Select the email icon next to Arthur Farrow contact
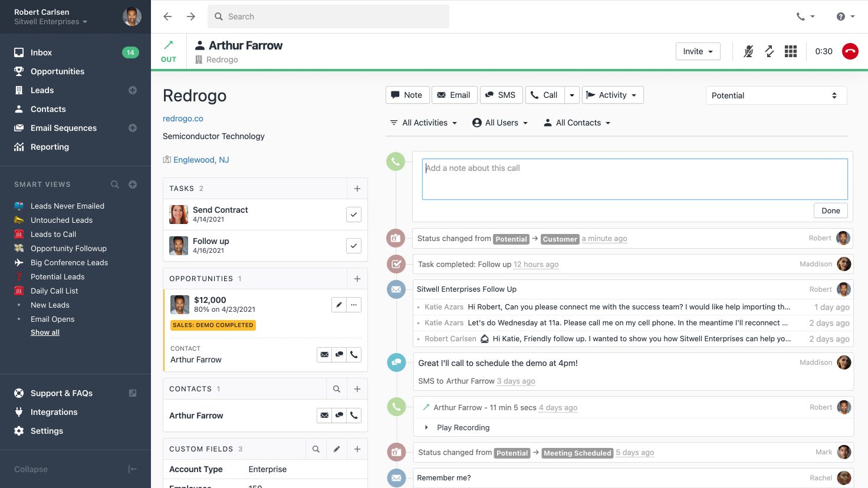The height and width of the screenshot is (488, 868). (x=324, y=416)
